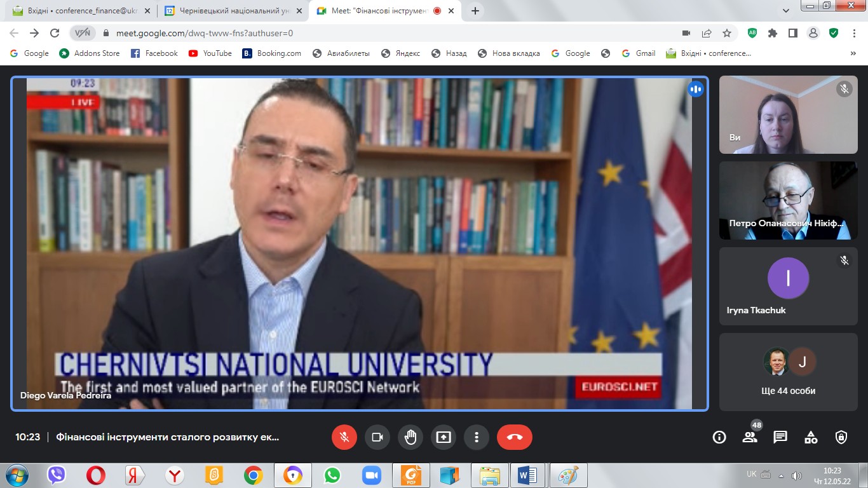Close the Вхідні conference_finance tab
This screenshot has width=868, height=488.
[x=147, y=11]
